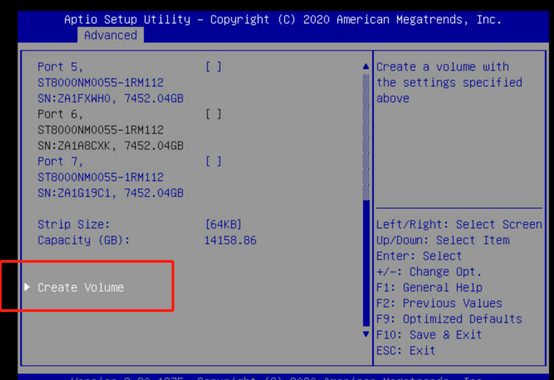Click the +/-: Change Opt. hint
The image size is (554, 380).
coord(429,272)
